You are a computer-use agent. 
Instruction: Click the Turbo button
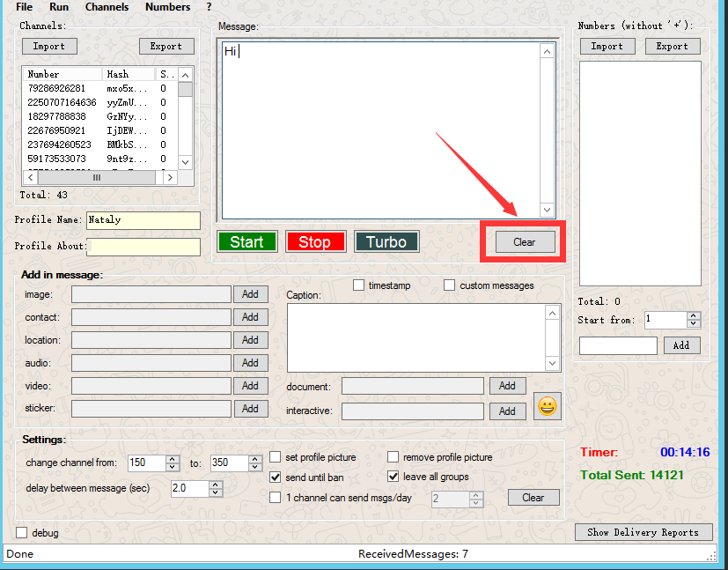coord(386,241)
